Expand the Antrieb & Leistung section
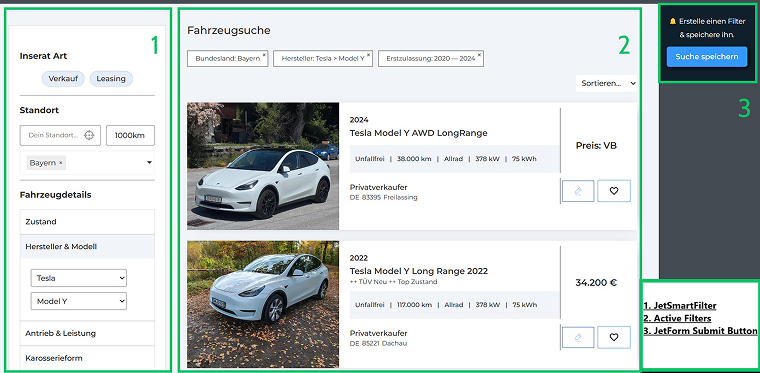The image size is (760, 373). pyautogui.click(x=87, y=333)
